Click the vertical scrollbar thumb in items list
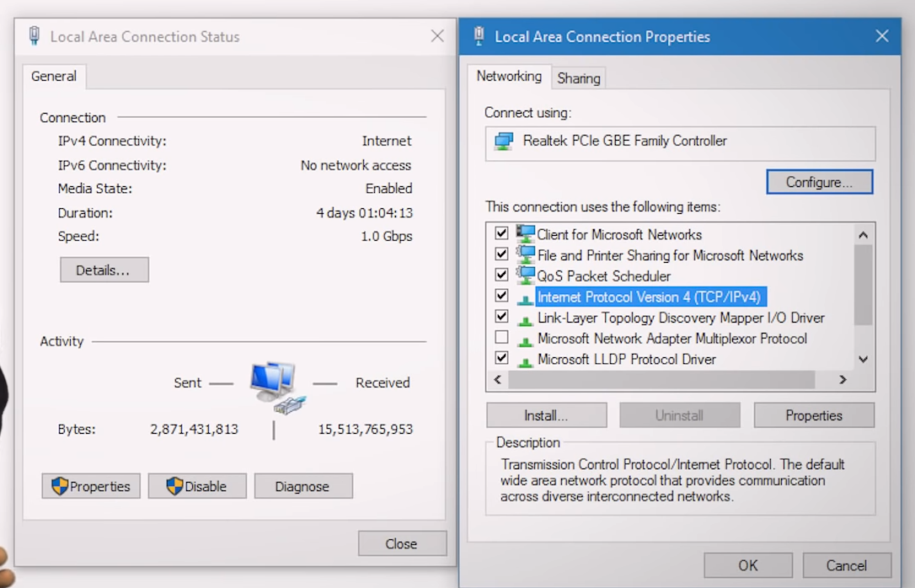Image resolution: width=915 pixels, height=588 pixels. [863, 285]
